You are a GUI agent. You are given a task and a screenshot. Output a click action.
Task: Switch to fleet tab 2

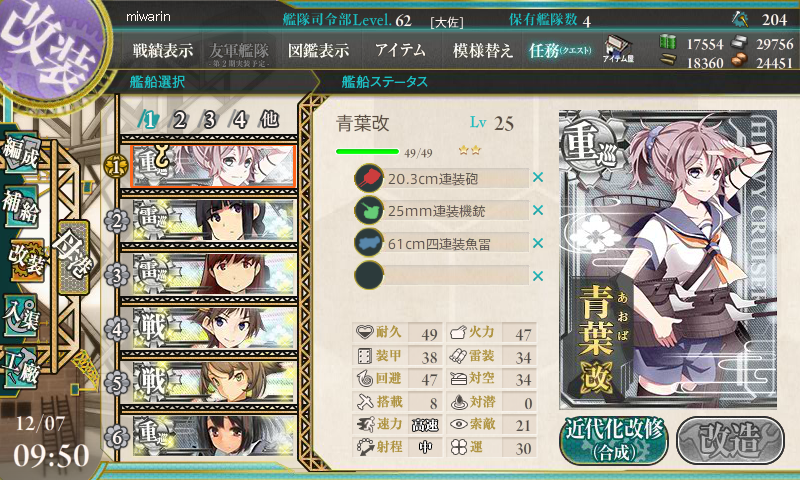pos(179,120)
